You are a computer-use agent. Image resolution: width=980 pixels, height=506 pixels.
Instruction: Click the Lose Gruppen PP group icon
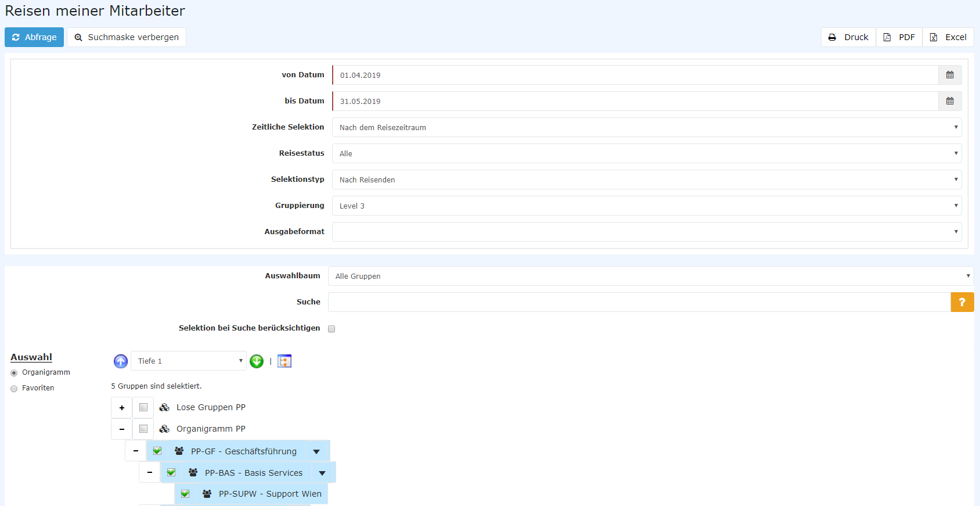point(165,407)
